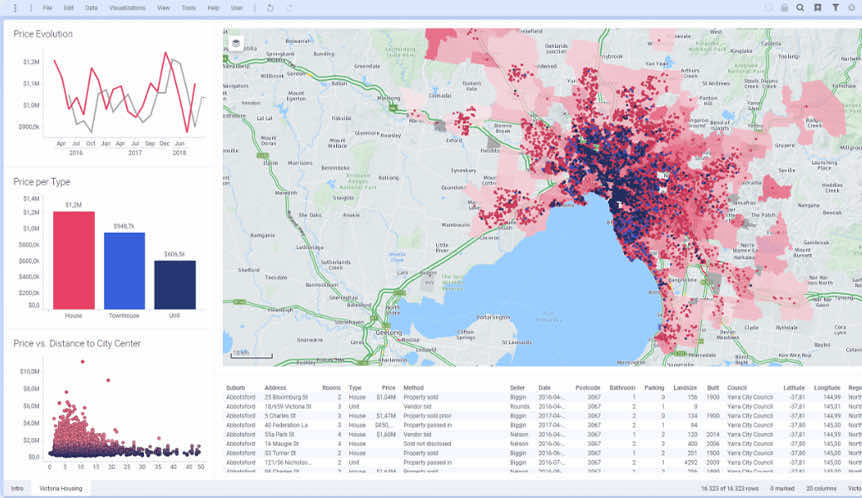862x498 pixels.
Task: Open the Data menu
Action: [x=91, y=8]
